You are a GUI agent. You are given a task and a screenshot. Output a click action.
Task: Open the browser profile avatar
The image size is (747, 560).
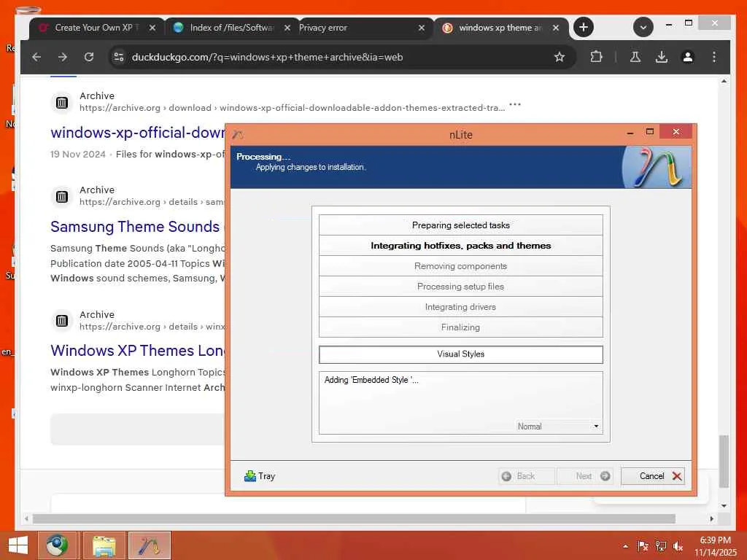pos(687,57)
